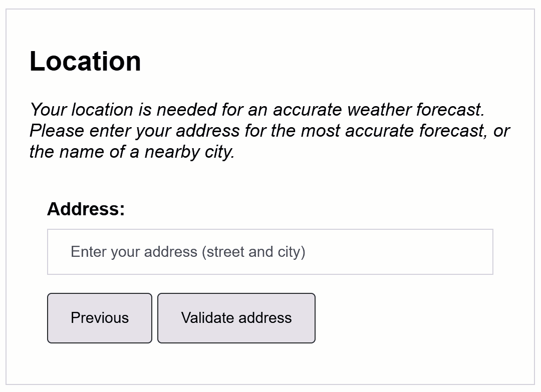Image resolution: width=541 pixels, height=392 pixels.
Task: Return to the previous step
Action: pos(100,318)
